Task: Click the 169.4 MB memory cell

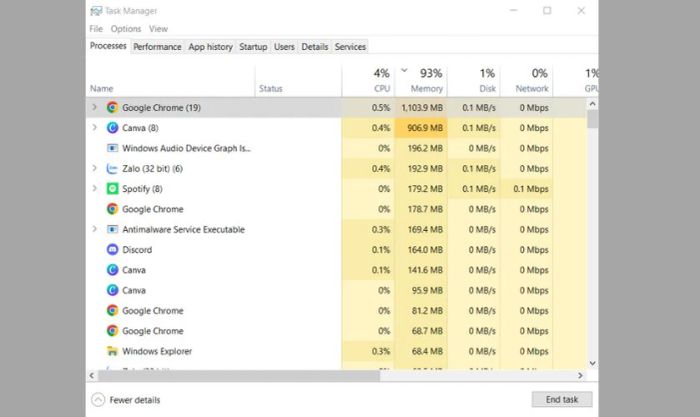Action: pos(421,229)
